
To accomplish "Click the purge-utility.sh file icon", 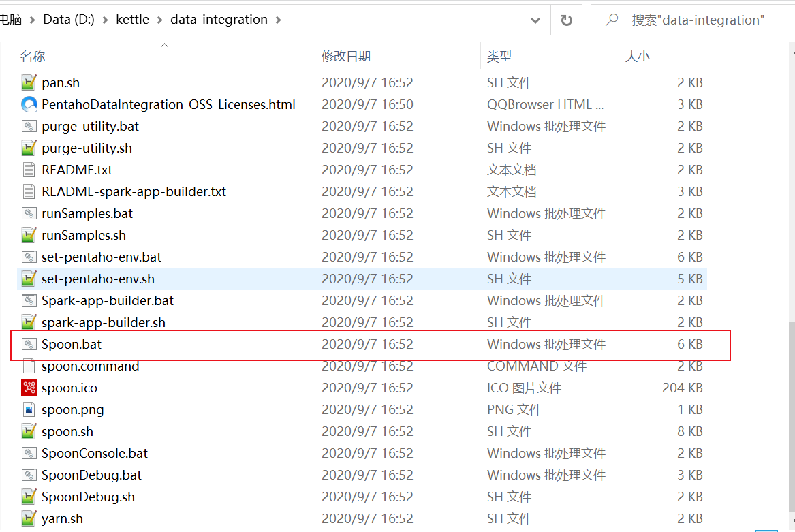I will pyautogui.click(x=29, y=148).
